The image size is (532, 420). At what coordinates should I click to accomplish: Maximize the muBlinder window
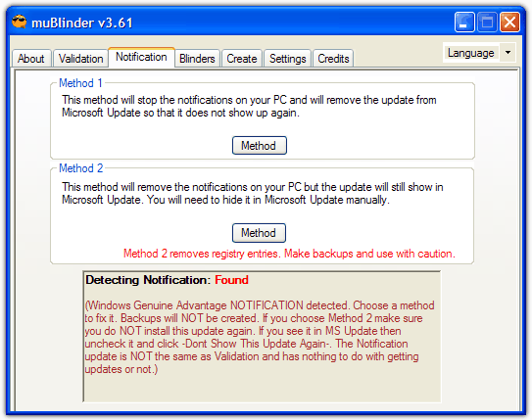point(487,23)
